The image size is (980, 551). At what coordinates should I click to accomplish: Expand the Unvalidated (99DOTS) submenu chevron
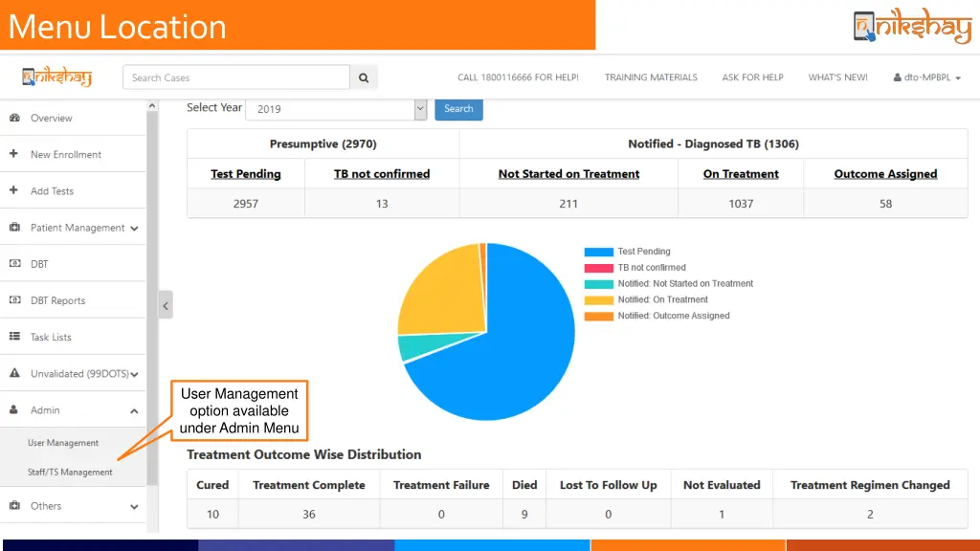tap(134, 375)
